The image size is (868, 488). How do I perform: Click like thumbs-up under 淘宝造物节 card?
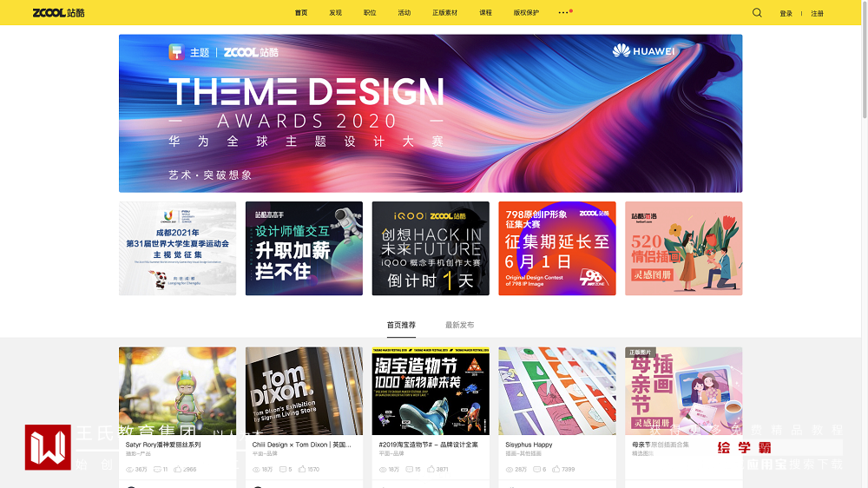coord(431,469)
